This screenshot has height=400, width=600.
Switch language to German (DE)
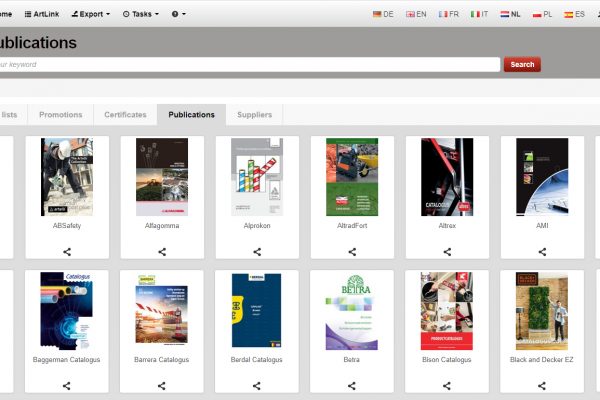click(383, 15)
